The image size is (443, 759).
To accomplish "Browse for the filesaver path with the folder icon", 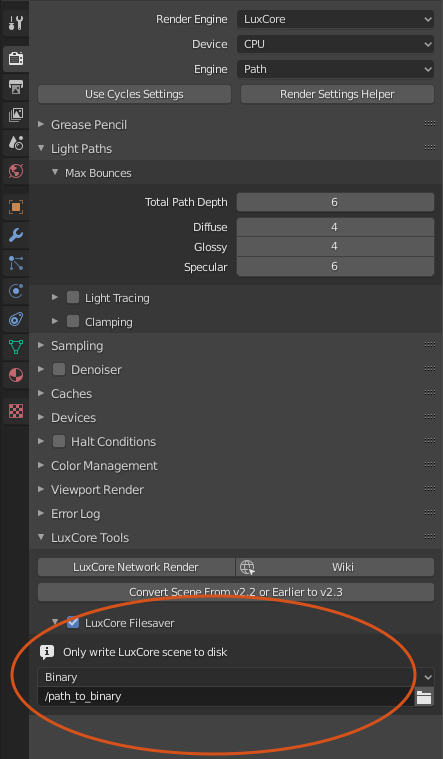I will tap(424, 698).
